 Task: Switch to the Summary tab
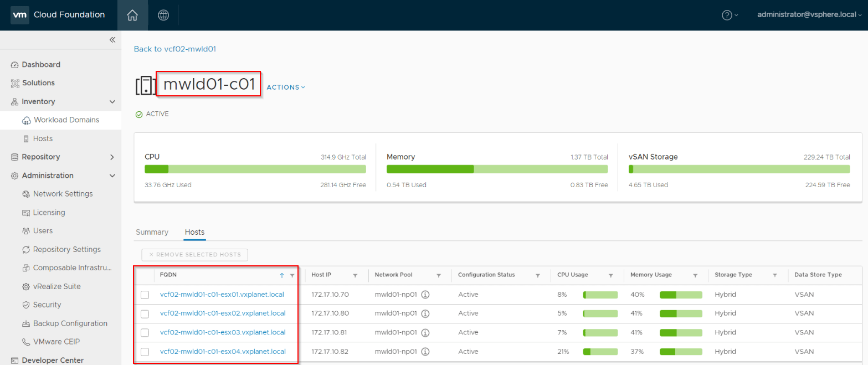pos(152,232)
